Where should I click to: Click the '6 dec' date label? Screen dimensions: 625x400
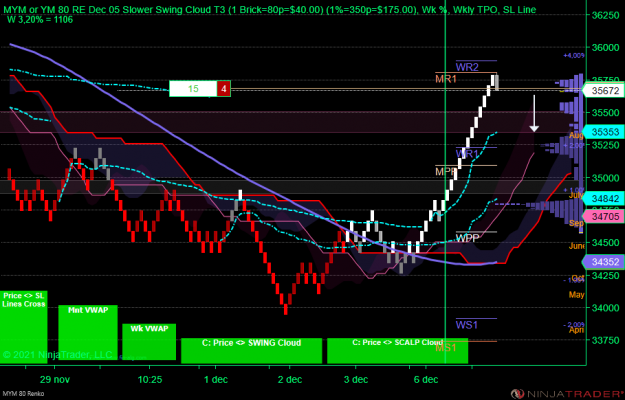(x=426, y=379)
